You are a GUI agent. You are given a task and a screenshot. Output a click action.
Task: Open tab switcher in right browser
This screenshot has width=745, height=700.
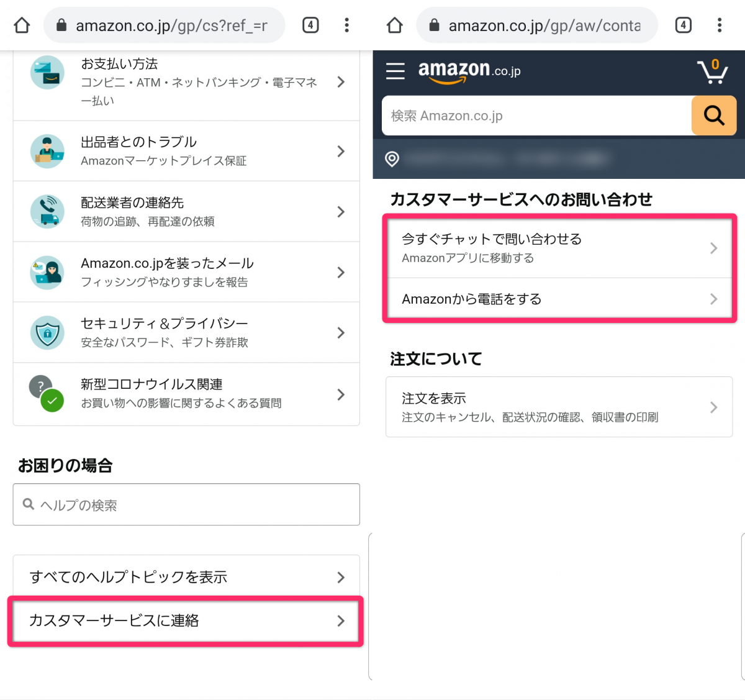(x=683, y=25)
